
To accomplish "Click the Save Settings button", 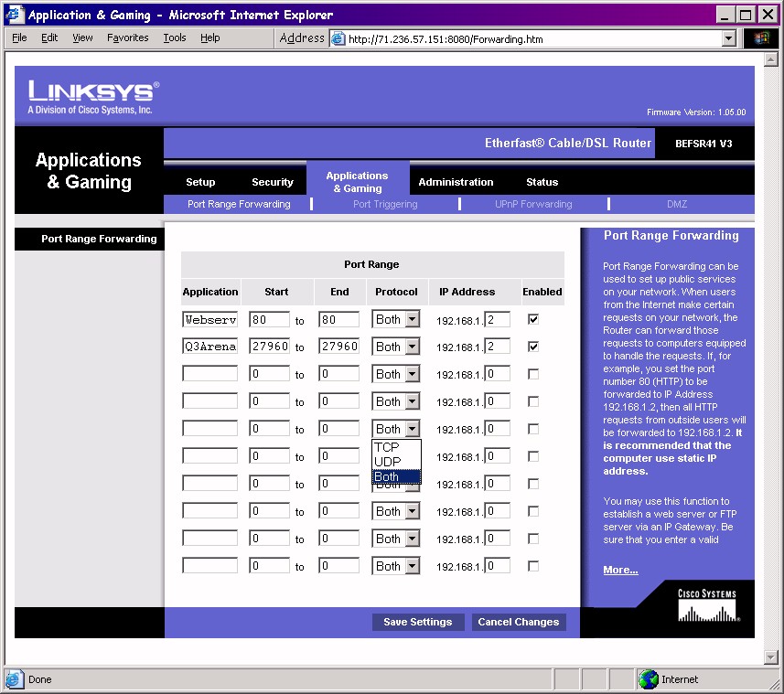I will click(x=418, y=622).
